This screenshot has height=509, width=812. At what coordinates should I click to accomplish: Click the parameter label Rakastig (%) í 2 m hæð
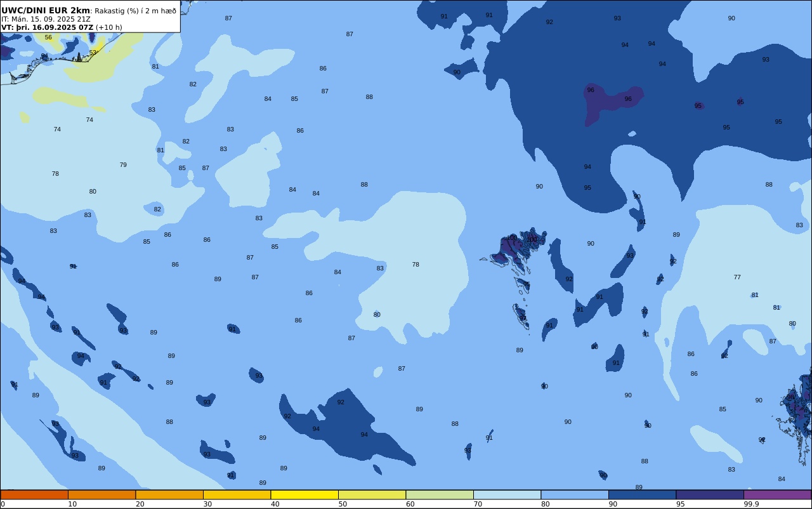pyautogui.click(x=136, y=11)
